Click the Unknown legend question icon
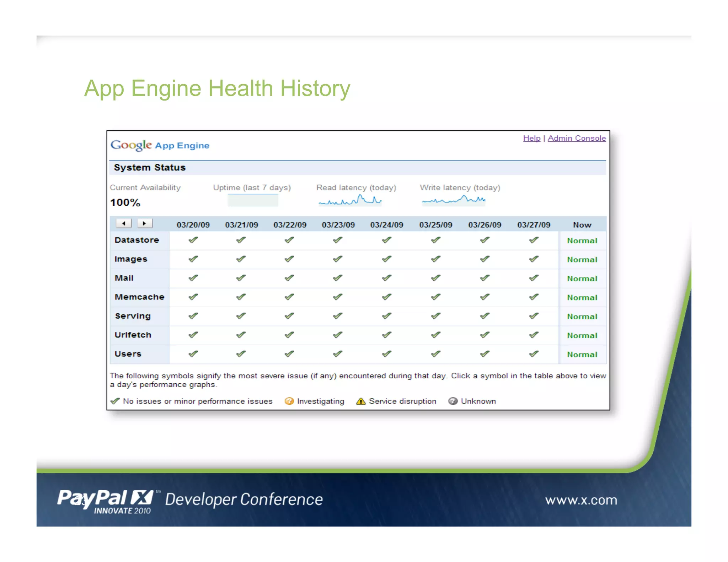The width and height of the screenshot is (728, 562). (x=453, y=401)
